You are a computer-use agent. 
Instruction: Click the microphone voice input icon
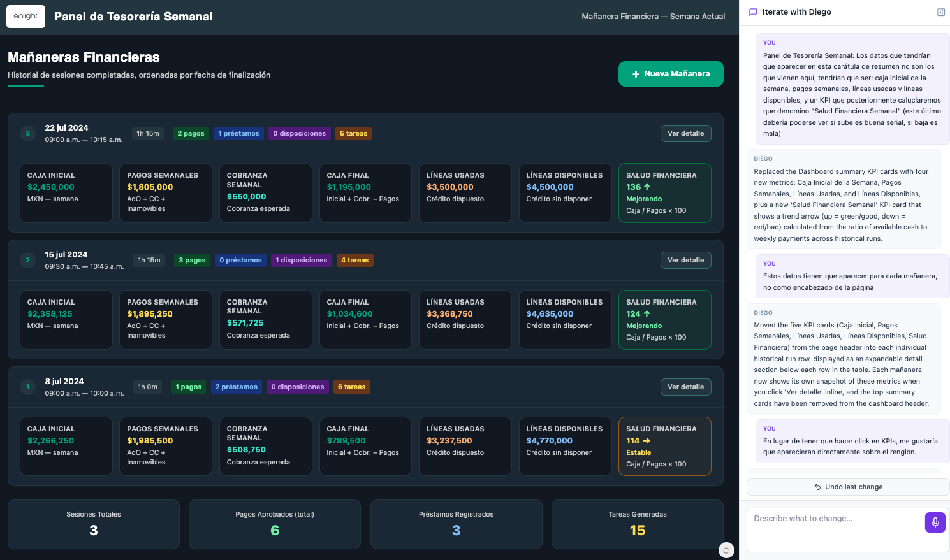coord(935,522)
